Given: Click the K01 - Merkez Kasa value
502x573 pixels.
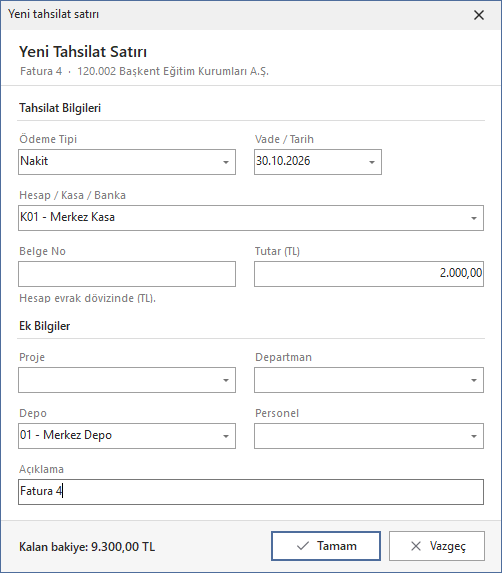Looking at the screenshot, I should coord(68,217).
